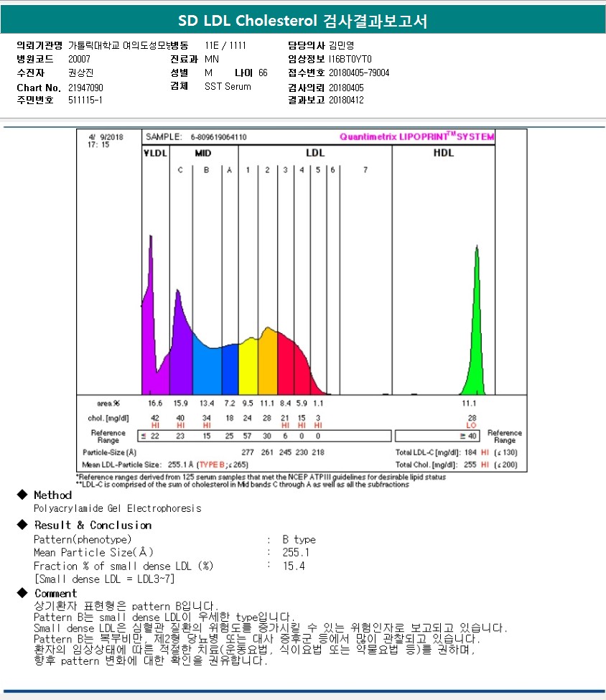606x700 pixels.
Task: Click area % value 13.4
Action: click(x=206, y=403)
